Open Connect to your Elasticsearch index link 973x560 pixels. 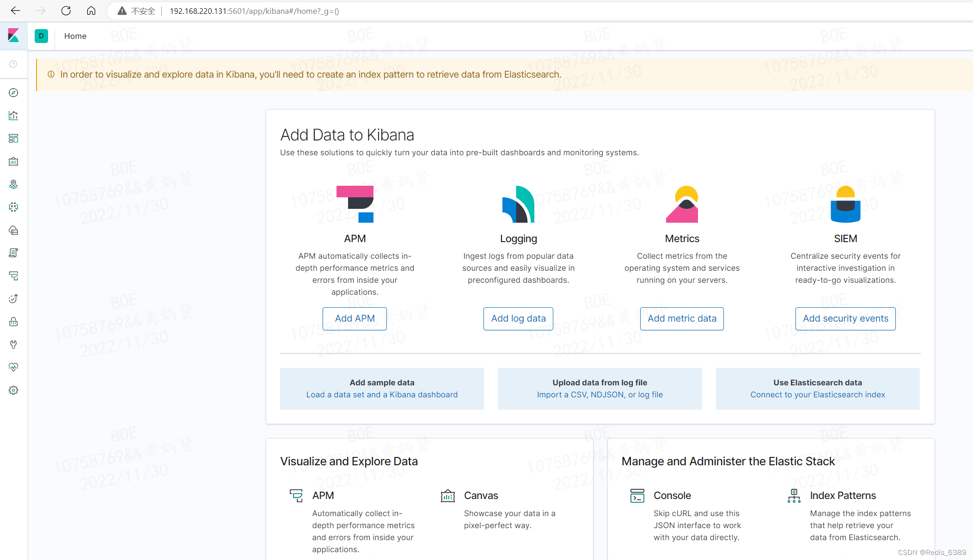point(818,395)
